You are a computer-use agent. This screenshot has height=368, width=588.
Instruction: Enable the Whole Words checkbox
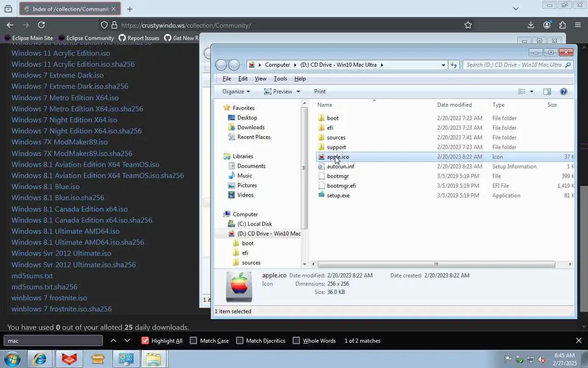(296, 340)
